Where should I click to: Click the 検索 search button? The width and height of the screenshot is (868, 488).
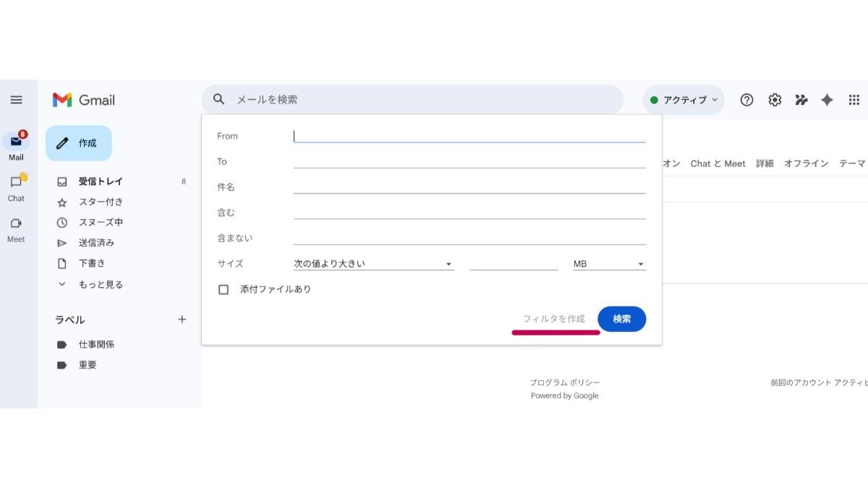click(621, 319)
